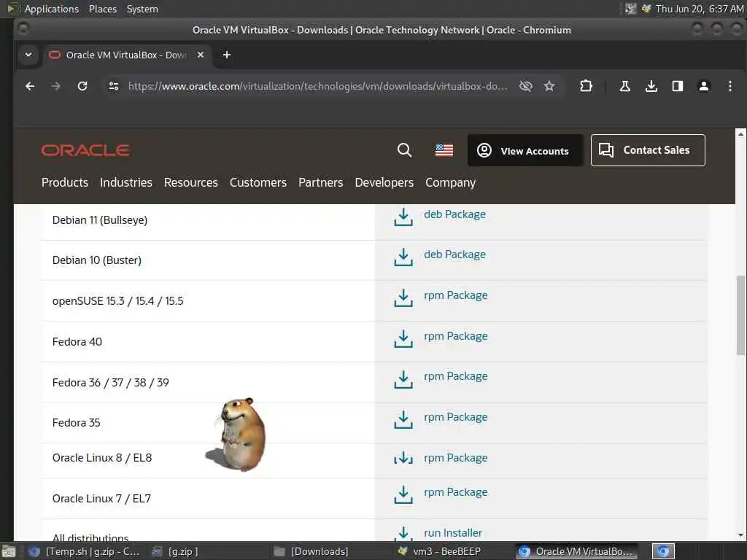
Task: Open the Partners menu
Action: coord(321,182)
